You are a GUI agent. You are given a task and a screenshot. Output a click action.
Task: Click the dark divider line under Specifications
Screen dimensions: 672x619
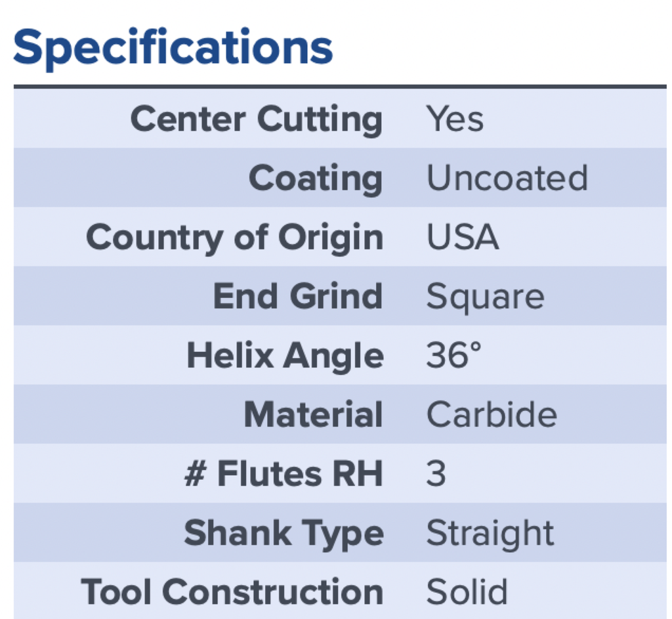[340, 87]
